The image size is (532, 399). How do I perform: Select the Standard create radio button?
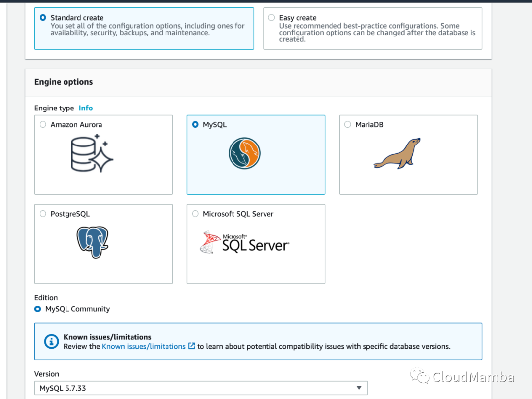click(x=43, y=17)
